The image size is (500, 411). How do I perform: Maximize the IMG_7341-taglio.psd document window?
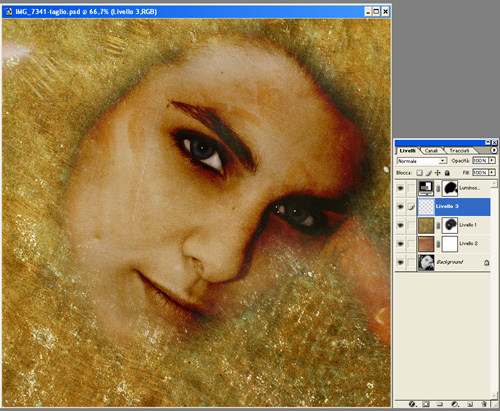376,12
